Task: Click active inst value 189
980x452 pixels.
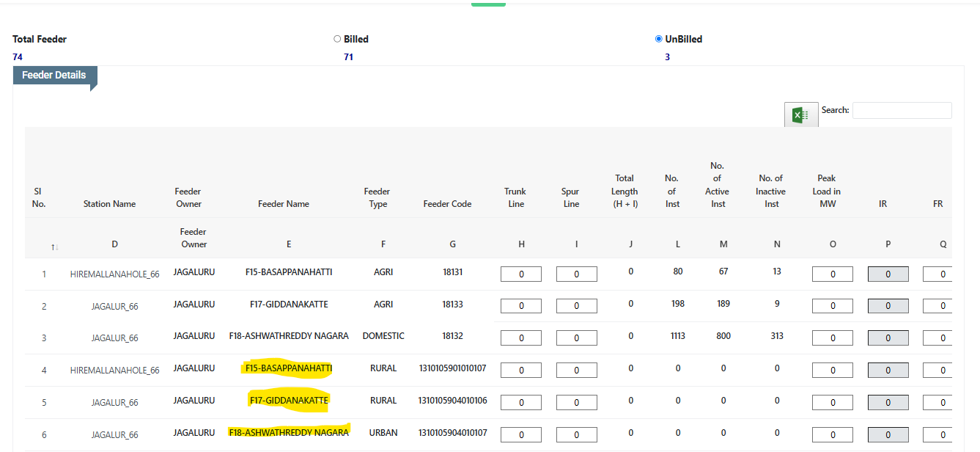Action: [x=723, y=304]
